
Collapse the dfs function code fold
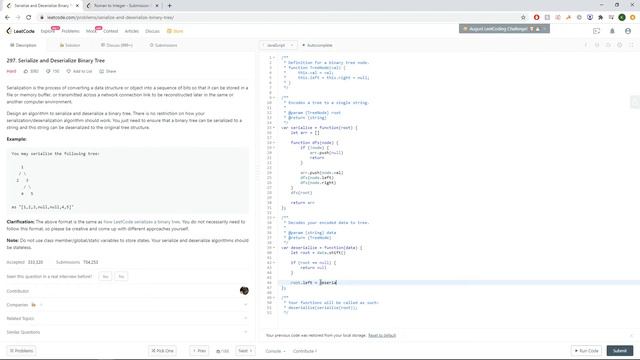click(274, 142)
